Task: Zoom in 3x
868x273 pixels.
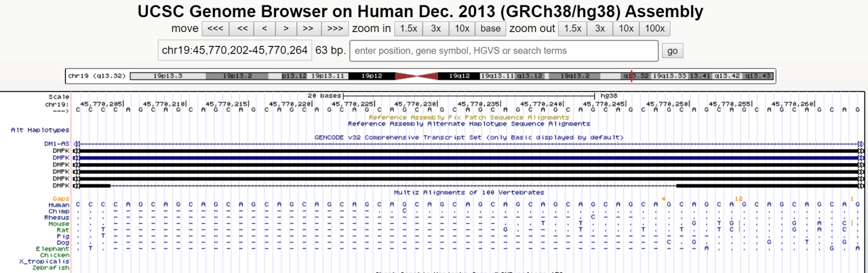Action: click(436, 29)
